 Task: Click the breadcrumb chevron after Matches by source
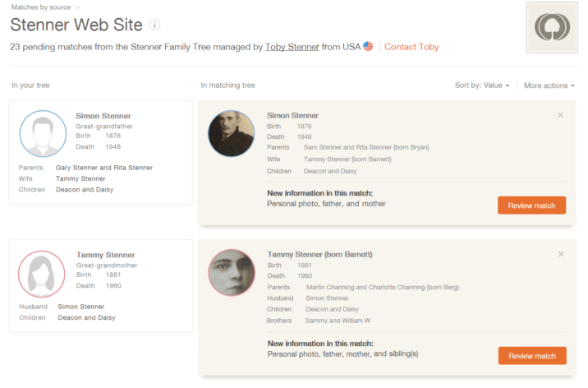[x=78, y=7]
